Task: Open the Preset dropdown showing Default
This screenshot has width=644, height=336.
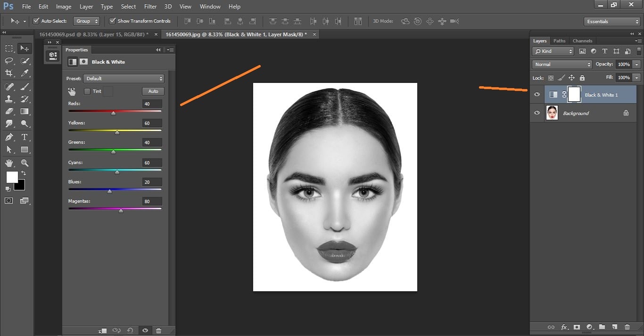Action: [124, 78]
